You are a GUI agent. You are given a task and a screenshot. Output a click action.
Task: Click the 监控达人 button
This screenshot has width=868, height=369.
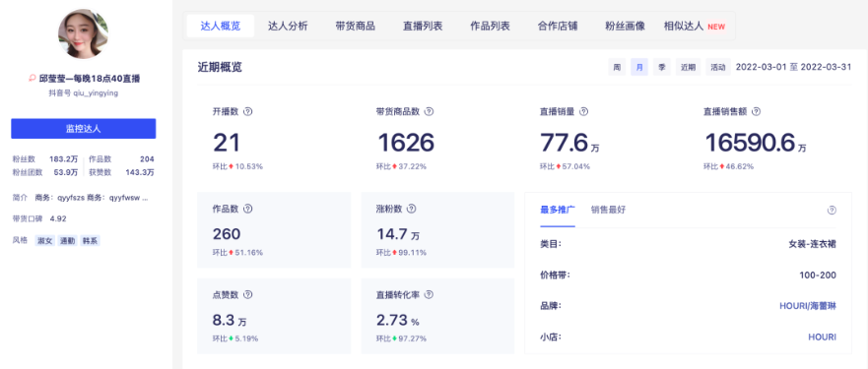pos(84,128)
